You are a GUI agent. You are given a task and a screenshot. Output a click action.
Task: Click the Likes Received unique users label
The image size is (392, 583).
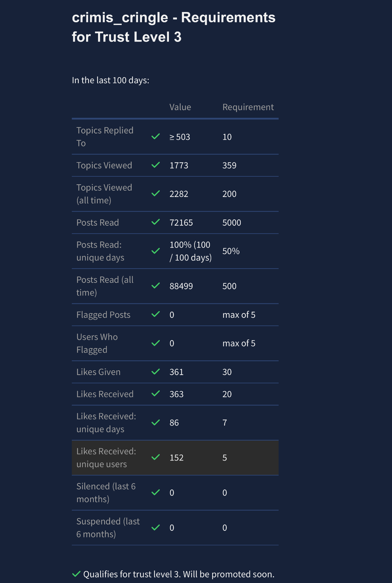click(106, 458)
